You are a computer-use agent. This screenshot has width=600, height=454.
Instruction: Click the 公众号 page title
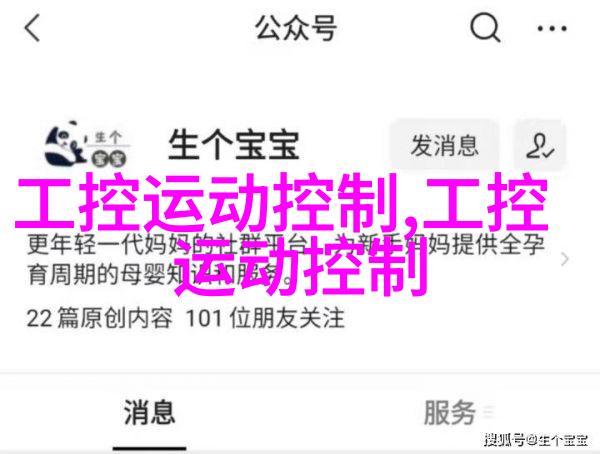(x=296, y=28)
